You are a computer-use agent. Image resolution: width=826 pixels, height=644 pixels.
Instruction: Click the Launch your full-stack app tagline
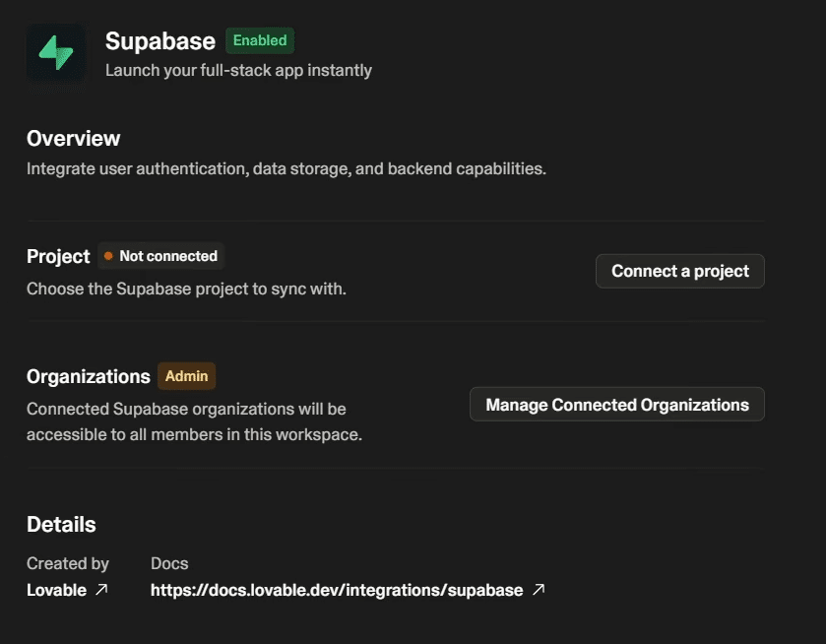(x=238, y=70)
